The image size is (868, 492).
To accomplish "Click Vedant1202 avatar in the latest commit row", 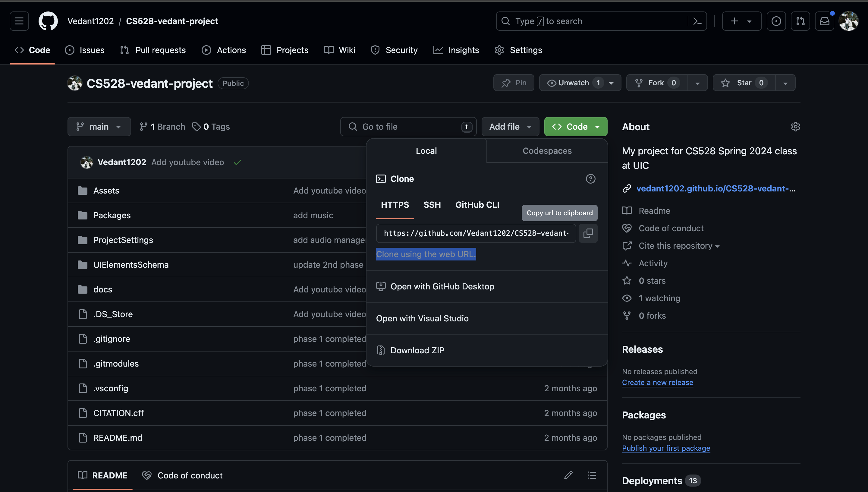I will 87,162.
